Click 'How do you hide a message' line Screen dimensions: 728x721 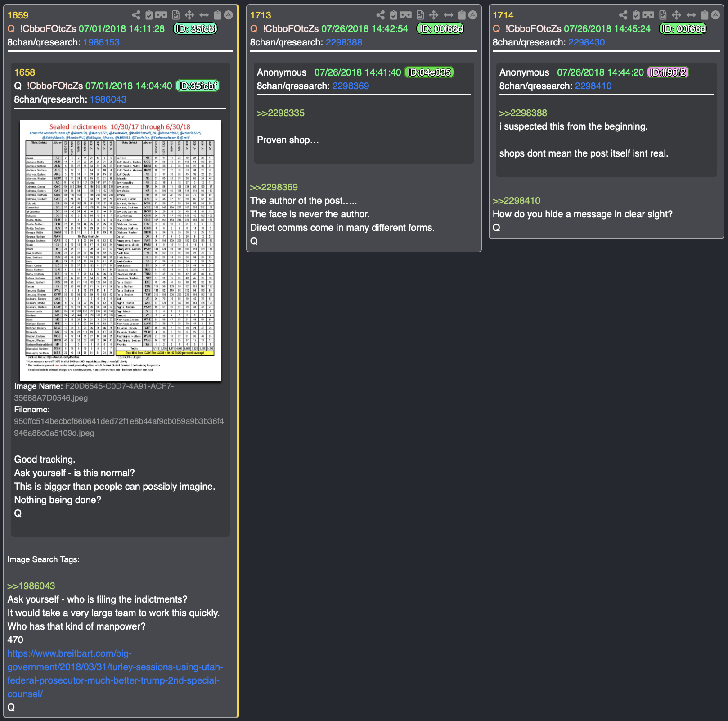coord(583,214)
